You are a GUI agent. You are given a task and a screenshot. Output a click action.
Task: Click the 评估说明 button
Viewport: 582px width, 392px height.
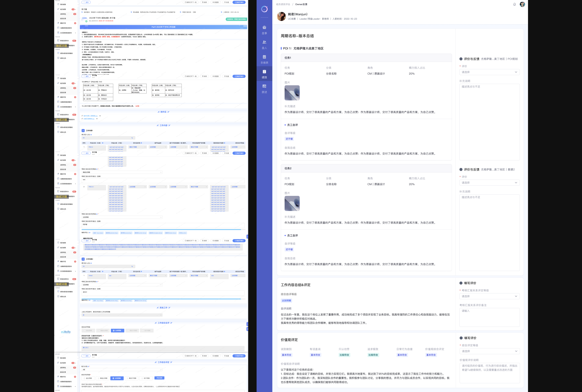159,378
